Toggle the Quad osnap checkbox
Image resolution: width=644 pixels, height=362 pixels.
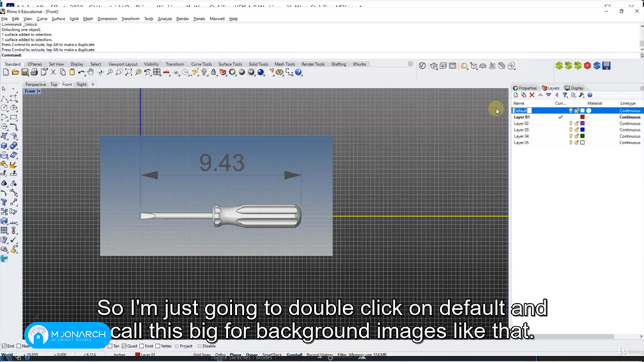pos(124,346)
